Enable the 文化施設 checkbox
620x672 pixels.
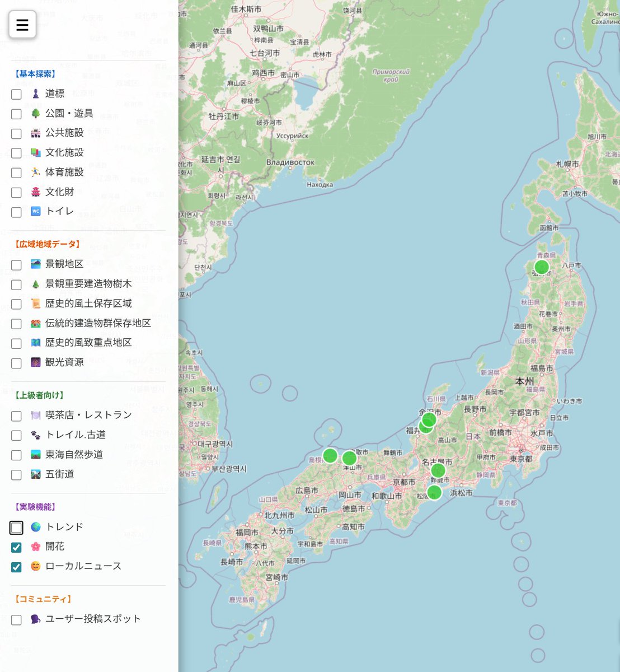pyautogui.click(x=16, y=153)
